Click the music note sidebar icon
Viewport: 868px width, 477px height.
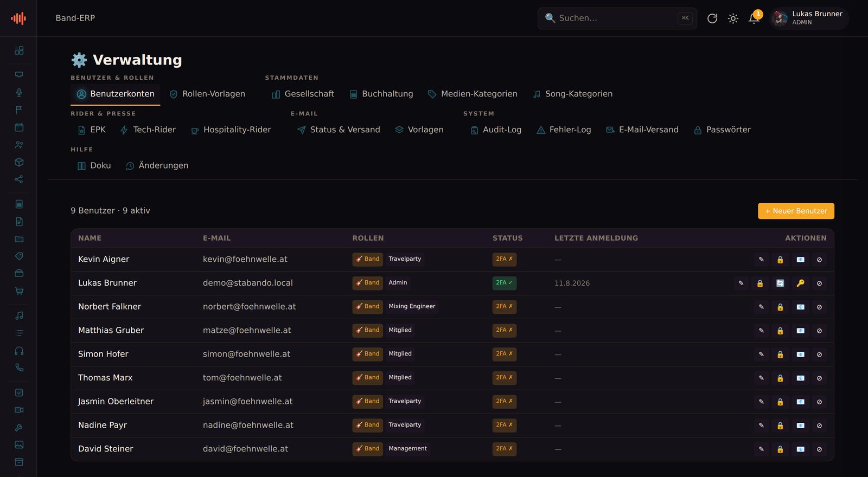pyautogui.click(x=19, y=315)
